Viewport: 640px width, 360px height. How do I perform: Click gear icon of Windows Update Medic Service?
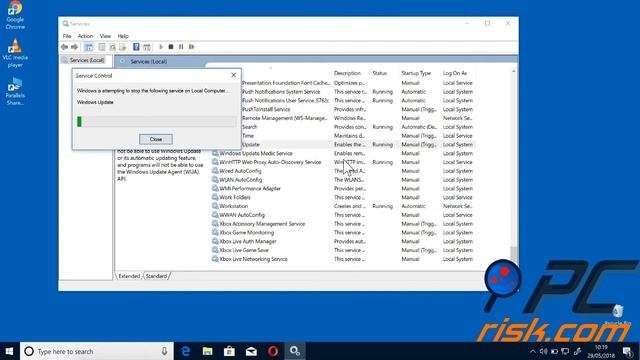click(215, 153)
